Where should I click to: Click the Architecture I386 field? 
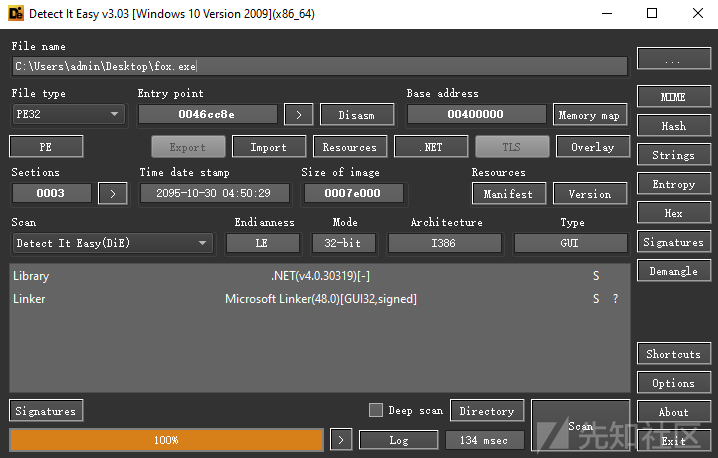click(x=445, y=243)
